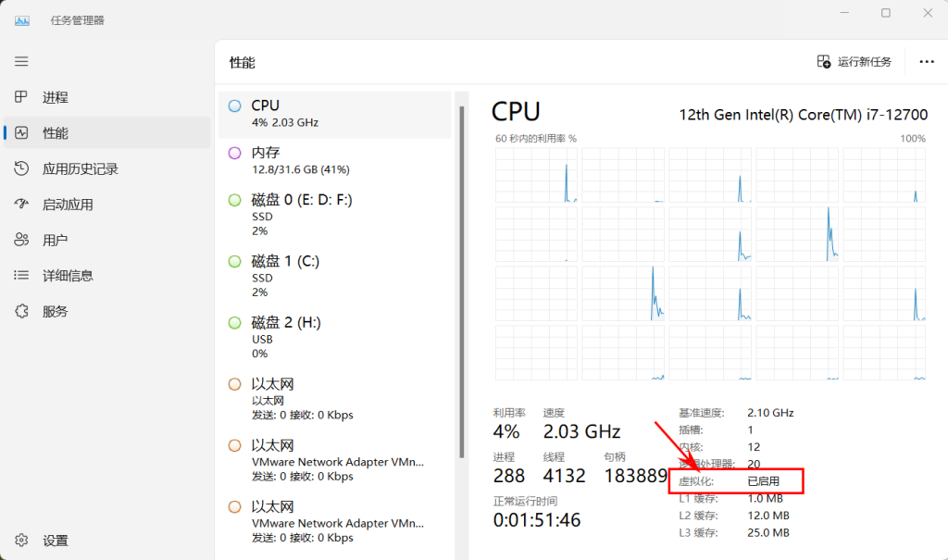Open 应用历史记录 app history icon
The height and width of the screenshot is (560, 948).
pyautogui.click(x=21, y=168)
